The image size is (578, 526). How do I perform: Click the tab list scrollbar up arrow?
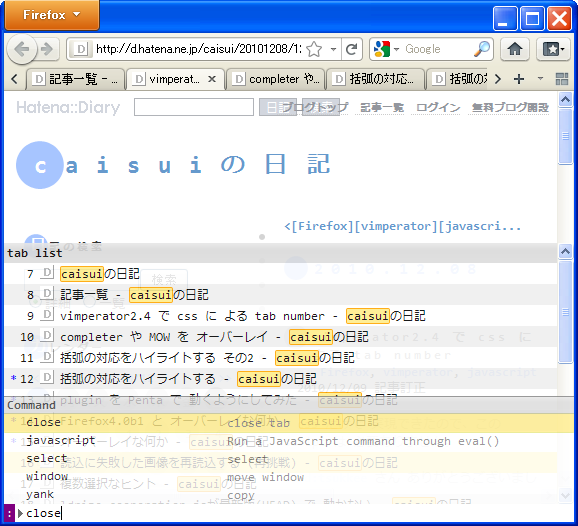coord(565,251)
